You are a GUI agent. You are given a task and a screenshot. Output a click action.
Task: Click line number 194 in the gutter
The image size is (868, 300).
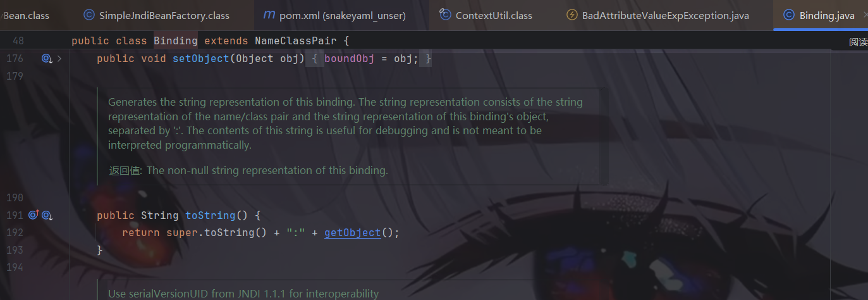(x=14, y=268)
